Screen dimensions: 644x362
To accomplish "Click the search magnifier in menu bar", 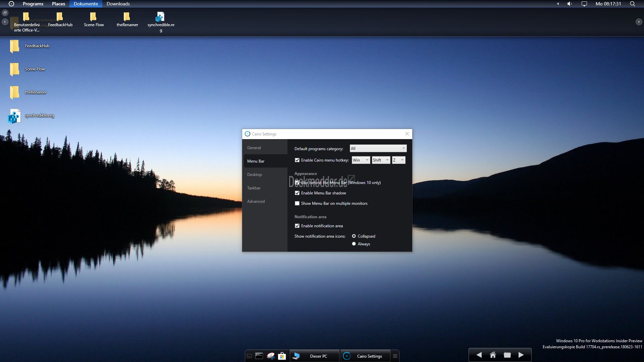I will coord(632,4).
